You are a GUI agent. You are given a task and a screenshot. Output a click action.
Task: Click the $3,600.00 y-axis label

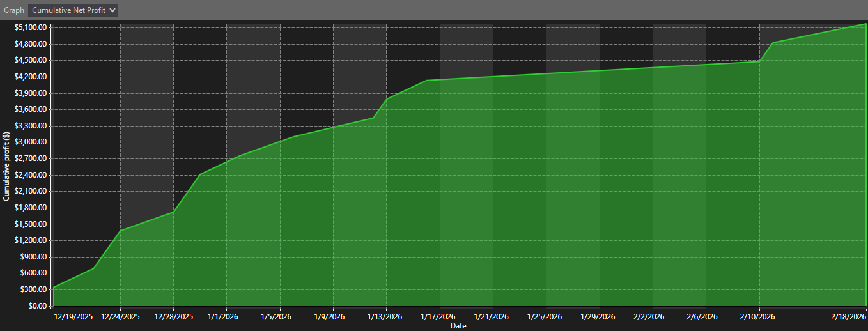point(31,109)
